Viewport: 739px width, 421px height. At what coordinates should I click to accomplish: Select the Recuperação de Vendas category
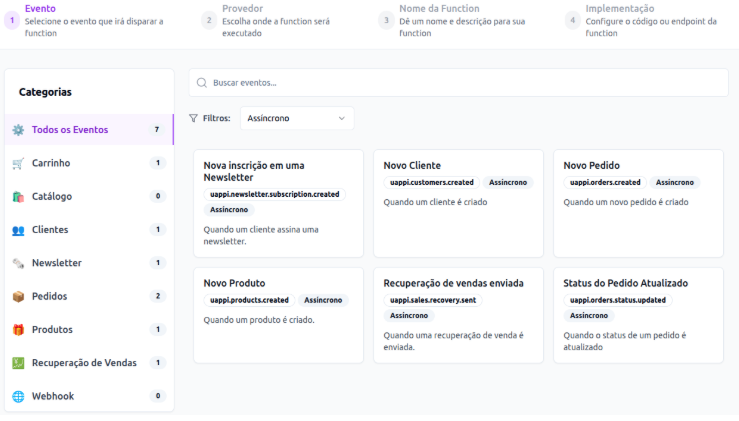(89, 363)
